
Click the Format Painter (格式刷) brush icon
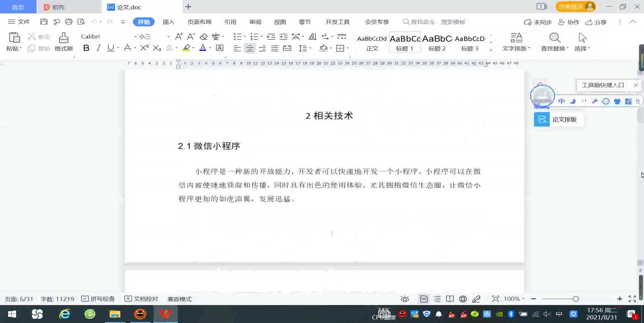63,37
